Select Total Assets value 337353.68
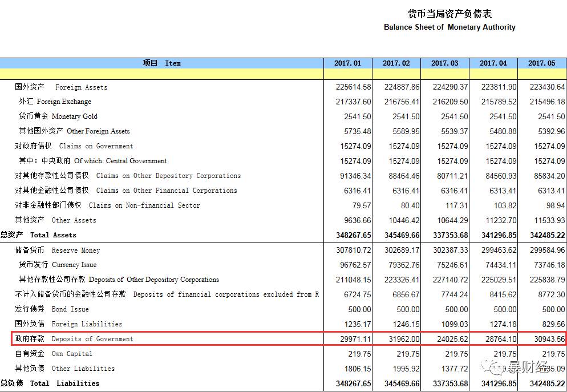This screenshot has height=392, width=567. 450,236
